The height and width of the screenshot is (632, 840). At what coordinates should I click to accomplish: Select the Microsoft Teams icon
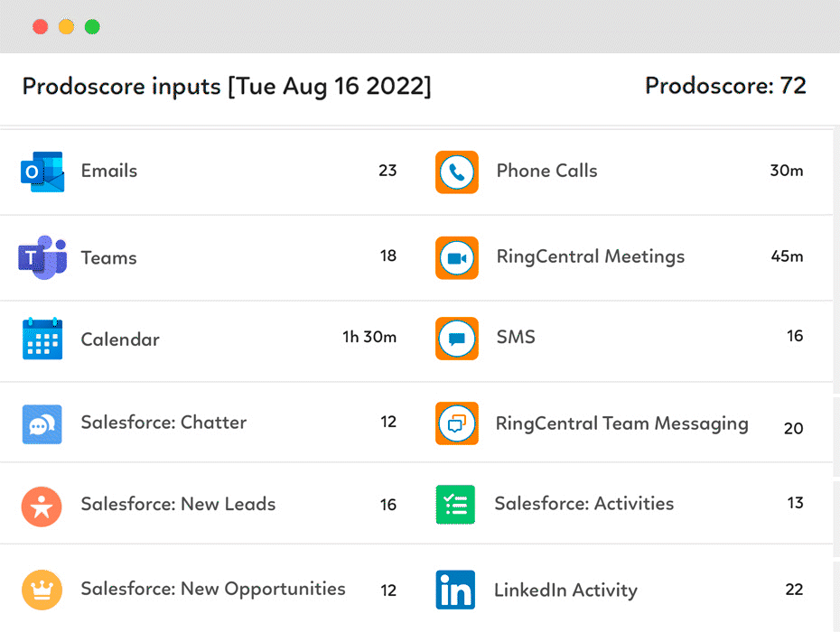tap(42, 257)
